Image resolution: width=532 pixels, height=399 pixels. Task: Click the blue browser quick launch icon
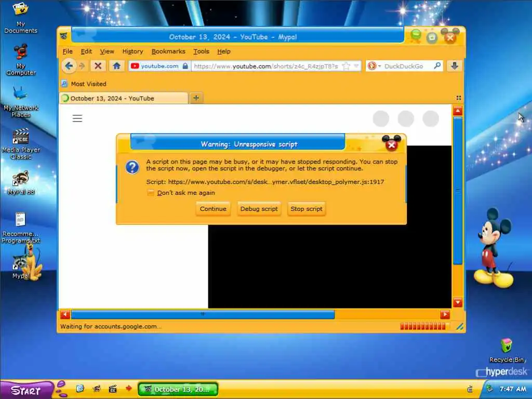pyautogui.click(x=79, y=389)
